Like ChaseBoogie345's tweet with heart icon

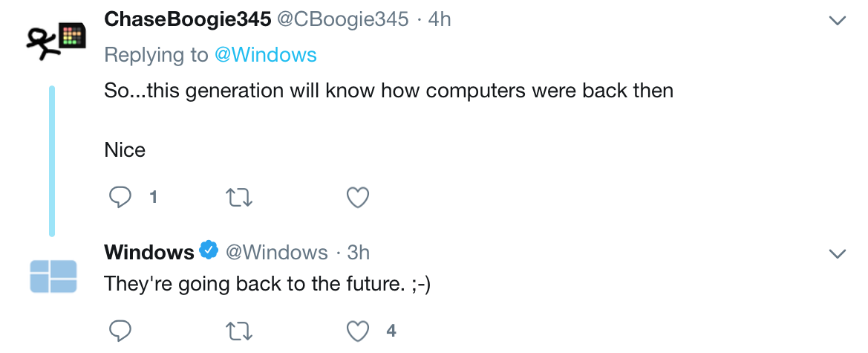358,198
